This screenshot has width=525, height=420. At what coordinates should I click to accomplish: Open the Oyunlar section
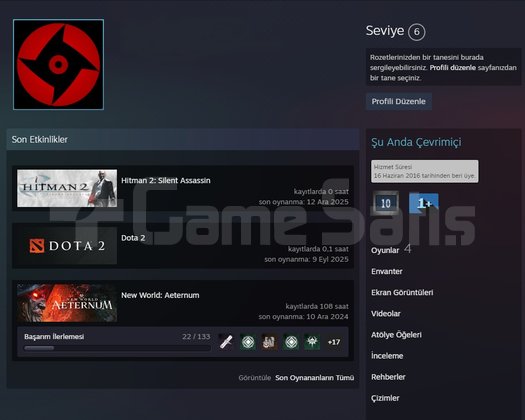385,250
